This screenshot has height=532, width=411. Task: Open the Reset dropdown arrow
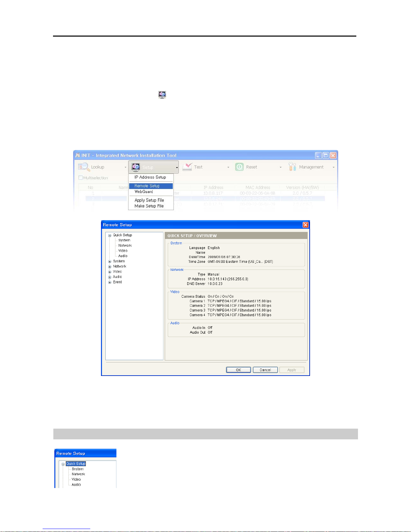click(280, 167)
